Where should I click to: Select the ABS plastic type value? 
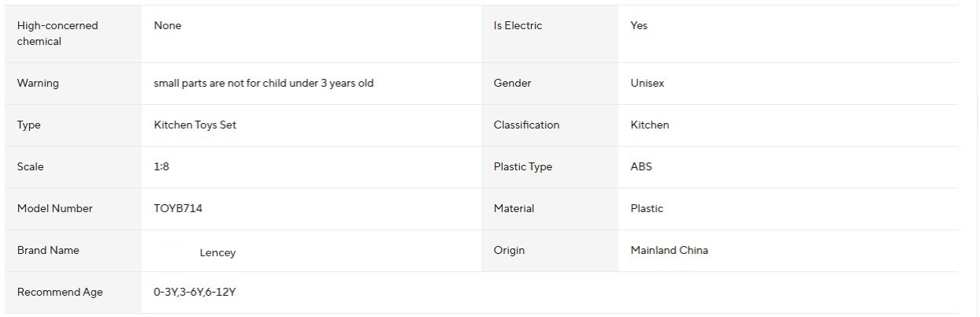tap(641, 167)
